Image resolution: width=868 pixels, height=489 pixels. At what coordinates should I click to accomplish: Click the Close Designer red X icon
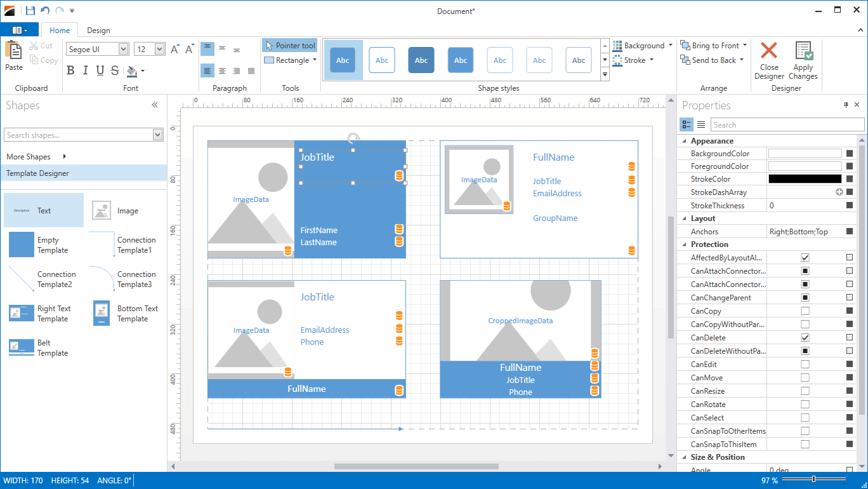click(769, 51)
